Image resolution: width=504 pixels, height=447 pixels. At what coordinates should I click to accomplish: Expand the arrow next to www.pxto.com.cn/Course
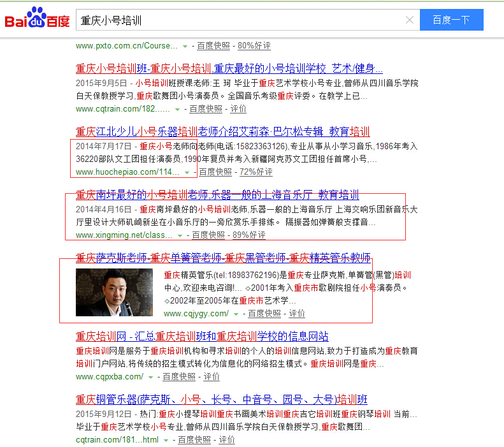pyautogui.click(x=185, y=47)
